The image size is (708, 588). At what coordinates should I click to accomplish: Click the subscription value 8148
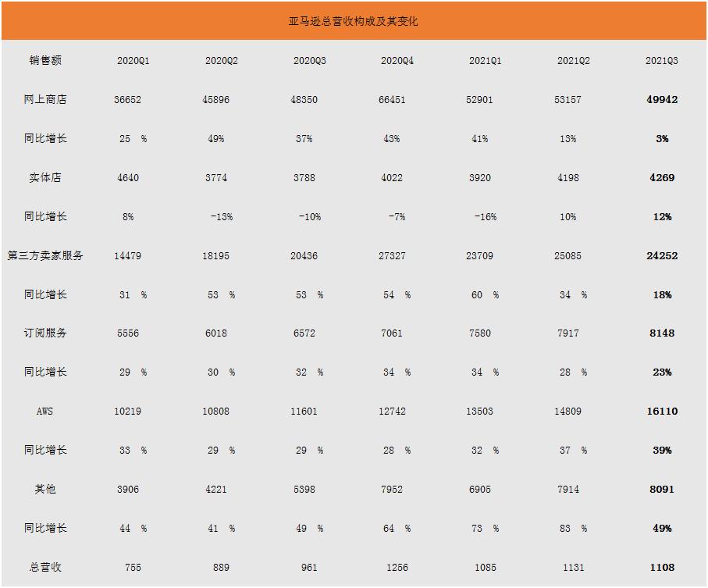click(662, 333)
